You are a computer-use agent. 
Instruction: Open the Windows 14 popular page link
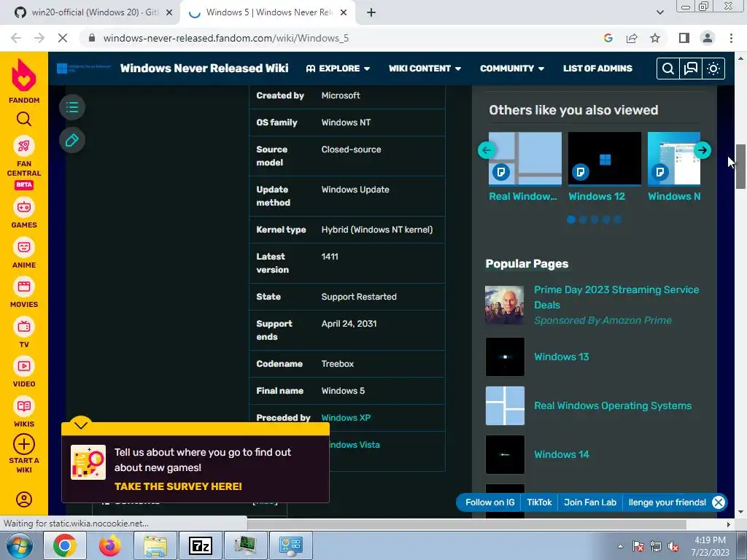tap(561, 454)
